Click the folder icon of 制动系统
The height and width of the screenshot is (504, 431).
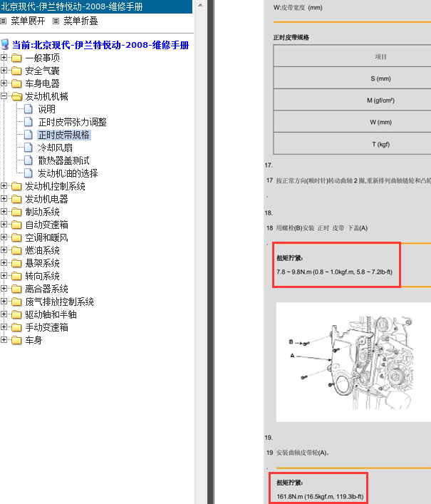[x=16, y=212]
